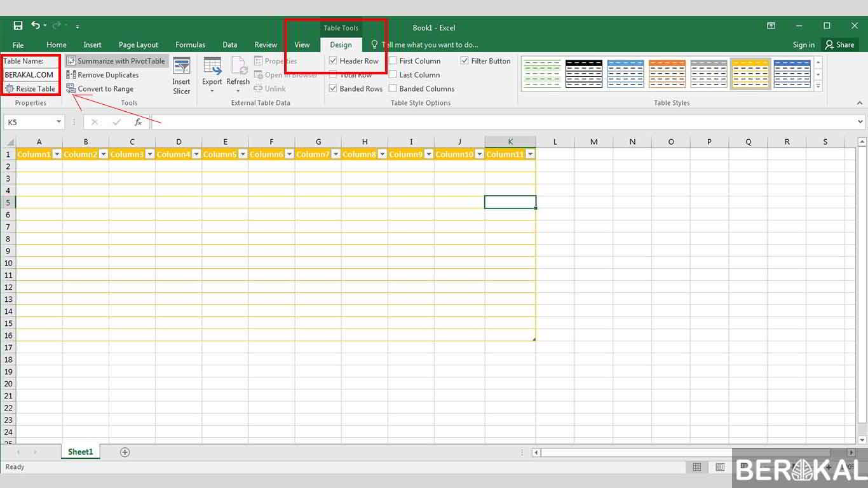The image size is (868, 488).
Task: Click the Refresh icon
Action: point(238,66)
